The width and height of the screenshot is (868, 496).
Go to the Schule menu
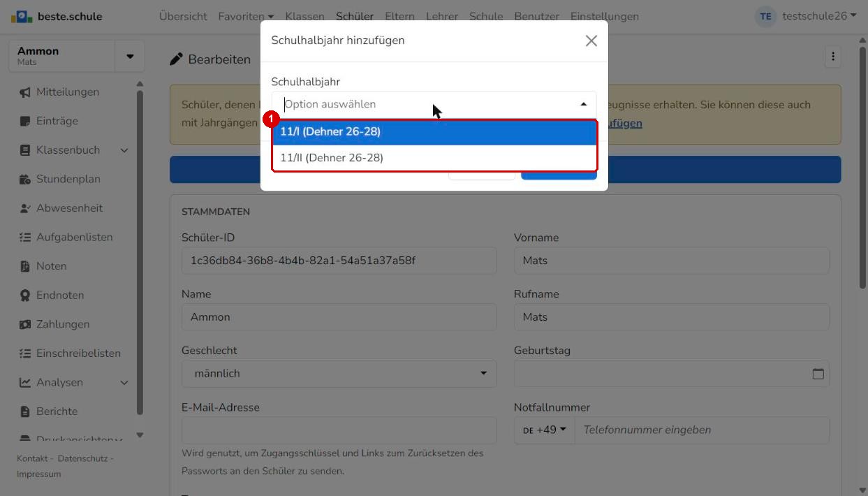coord(486,16)
